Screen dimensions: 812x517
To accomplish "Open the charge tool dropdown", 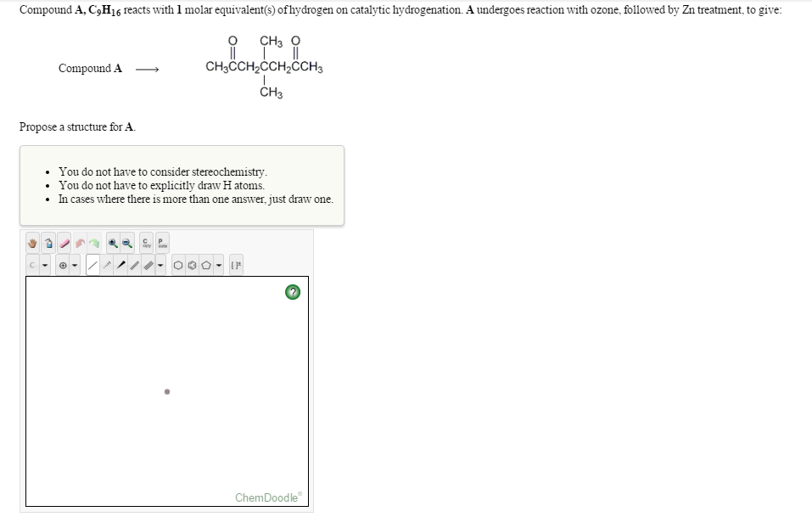I will [x=75, y=264].
